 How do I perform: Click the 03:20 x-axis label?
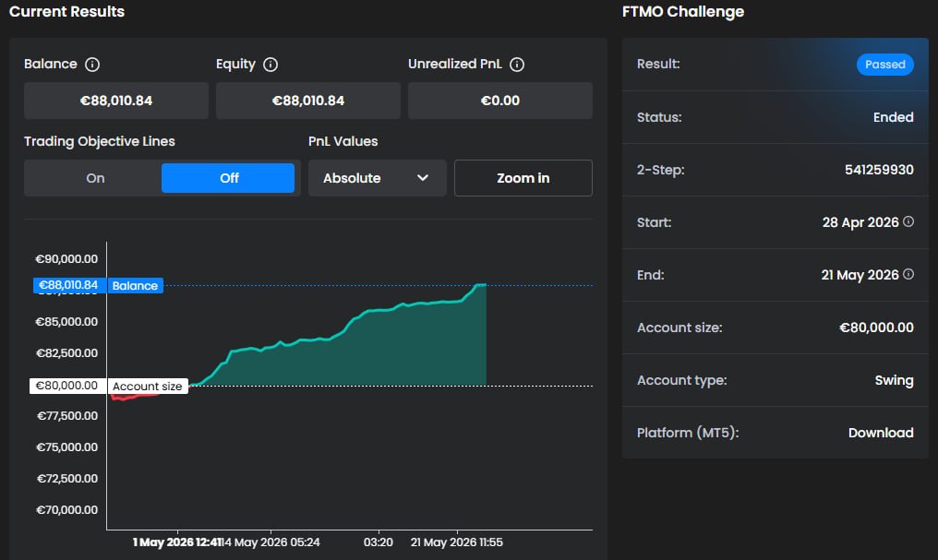click(379, 542)
